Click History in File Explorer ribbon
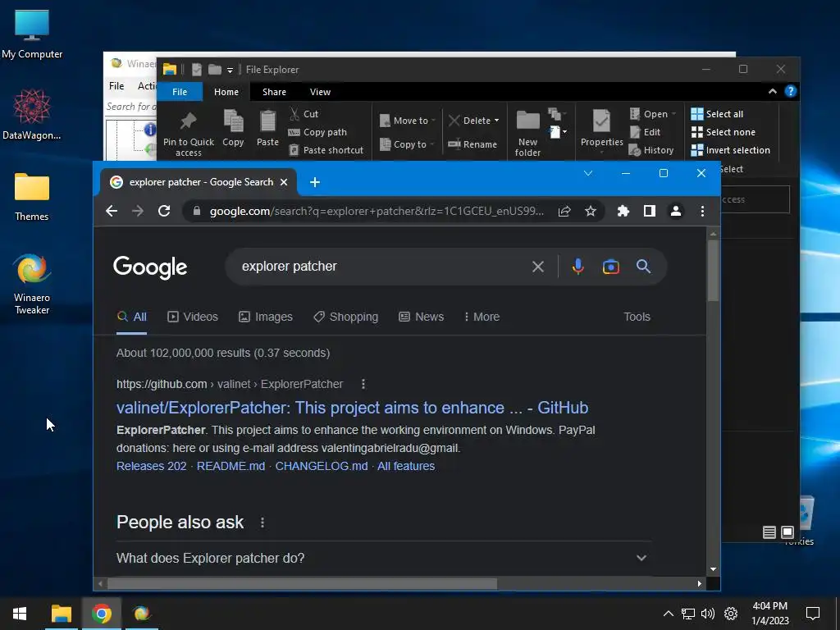The image size is (840, 630). [651, 150]
